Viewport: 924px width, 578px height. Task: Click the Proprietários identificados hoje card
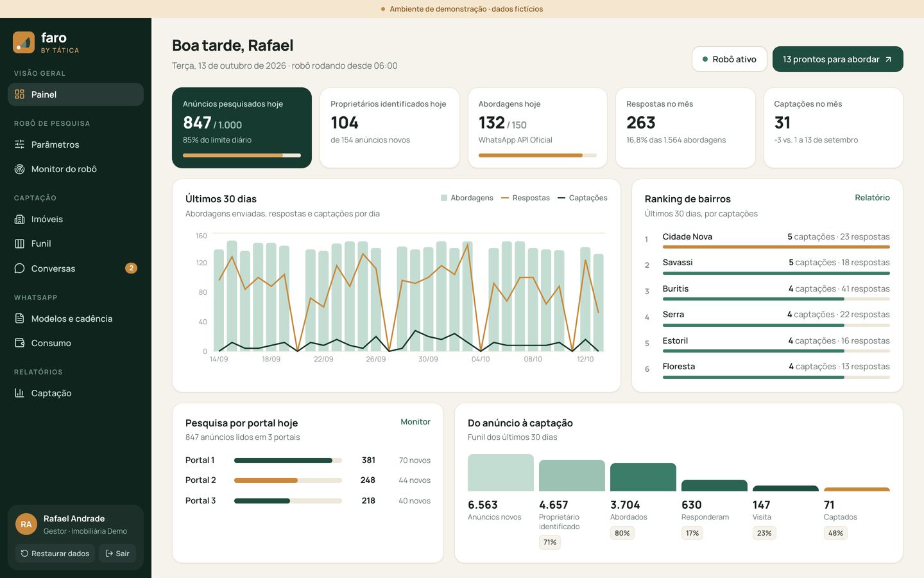point(389,128)
